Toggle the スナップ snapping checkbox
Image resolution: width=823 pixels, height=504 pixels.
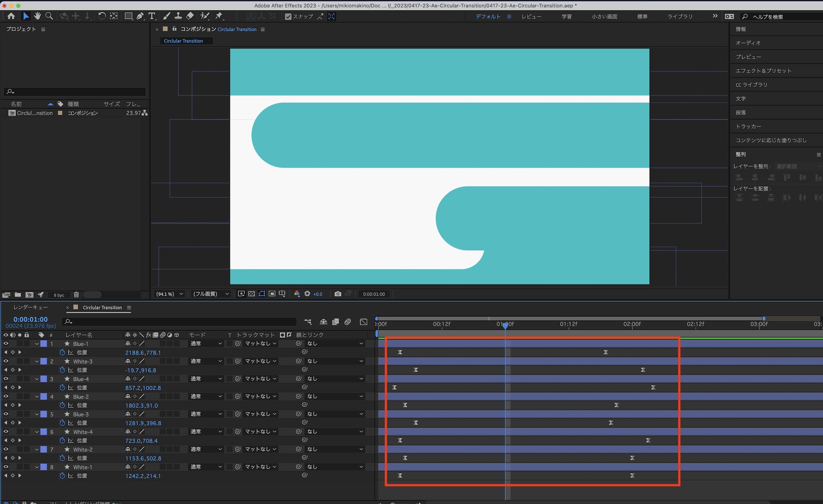pyautogui.click(x=288, y=16)
